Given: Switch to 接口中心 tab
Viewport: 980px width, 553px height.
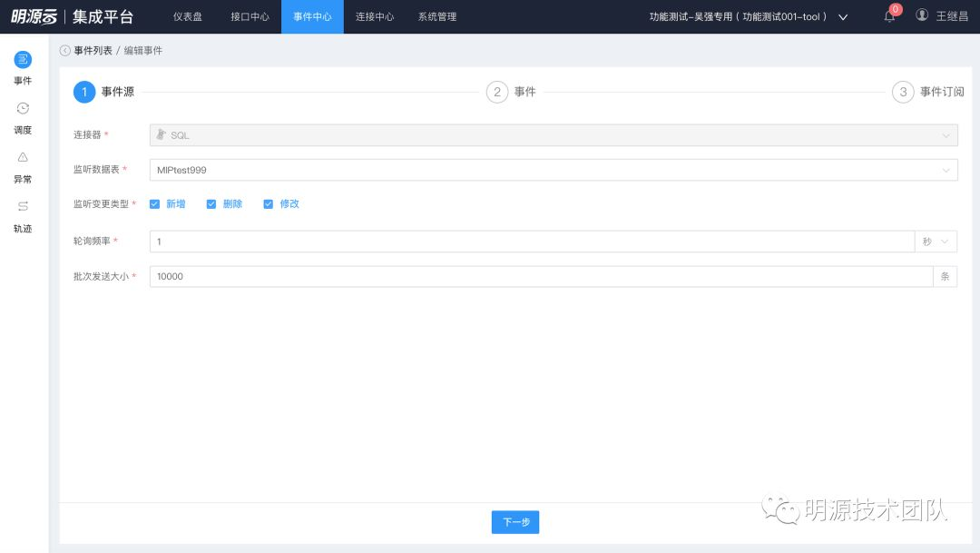Looking at the screenshot, I should (x=250, y=17).
